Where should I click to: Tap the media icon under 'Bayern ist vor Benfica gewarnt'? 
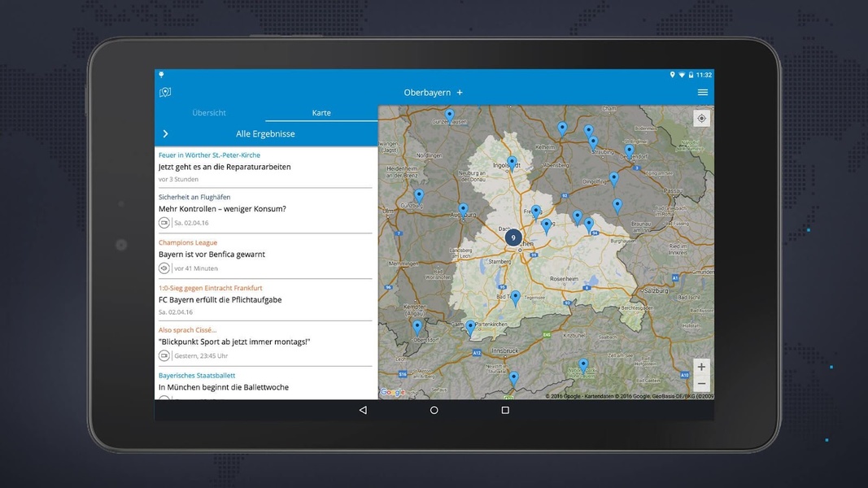(164, 268)
